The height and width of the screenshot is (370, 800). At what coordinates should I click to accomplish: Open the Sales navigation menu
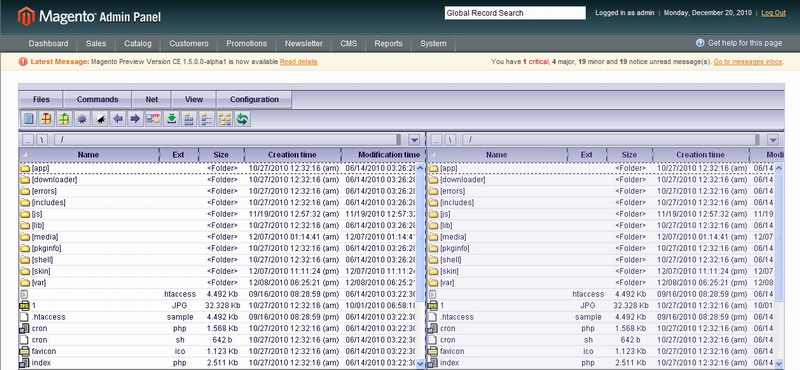[x=96, y=43]
